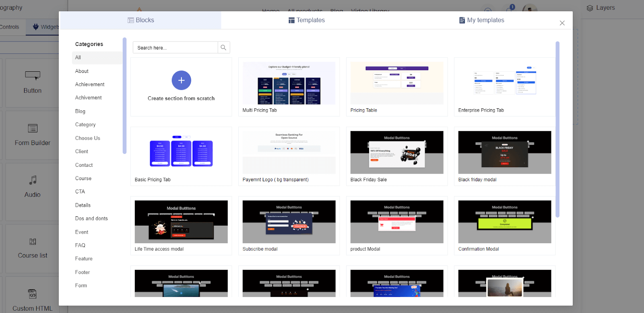Switch to the Templates tab
The image size is (644, 313).
(306, 20)
